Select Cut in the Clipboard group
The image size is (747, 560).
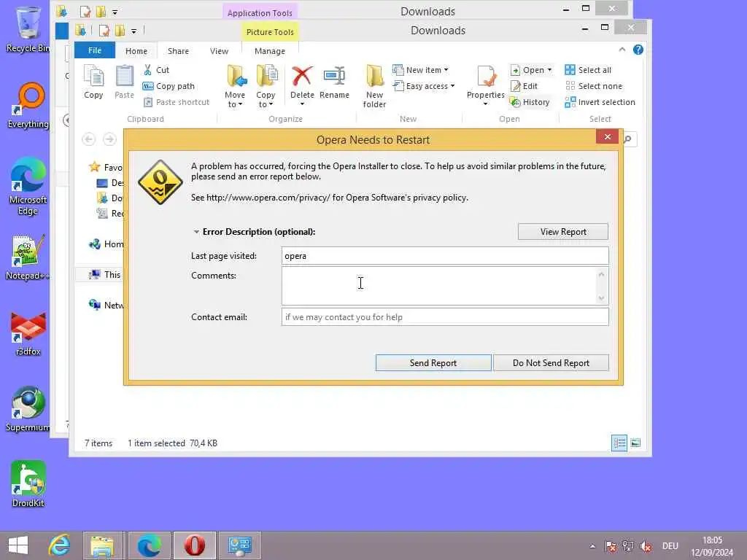(x=156, y=70)
